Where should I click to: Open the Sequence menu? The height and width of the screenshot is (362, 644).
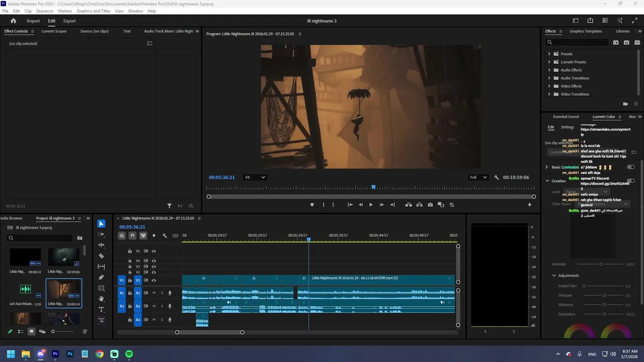[45, 11]
